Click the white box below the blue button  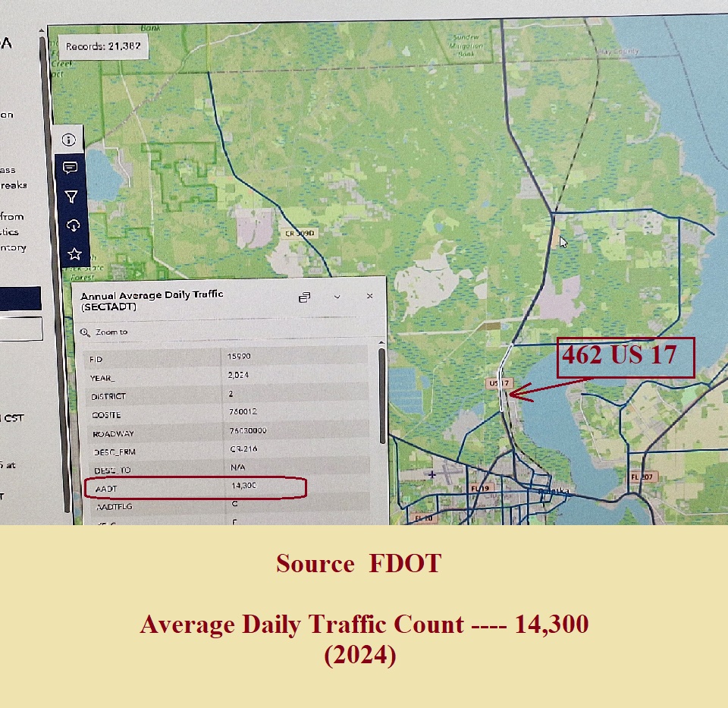(x=21, y=329)
